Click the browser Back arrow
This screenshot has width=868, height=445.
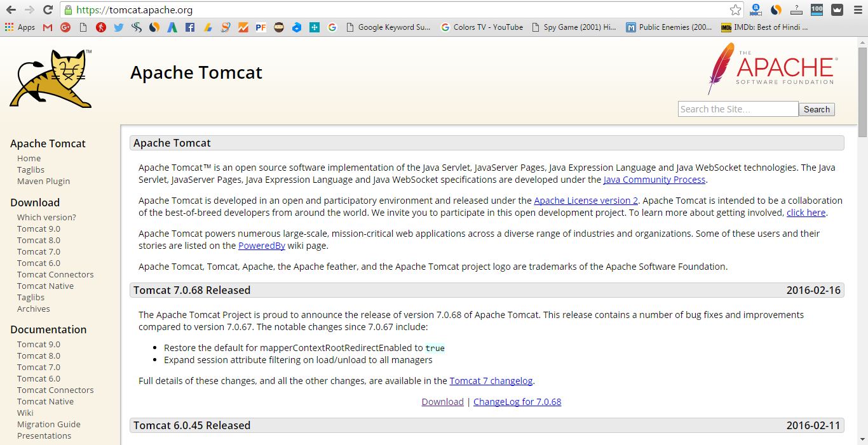11,10
